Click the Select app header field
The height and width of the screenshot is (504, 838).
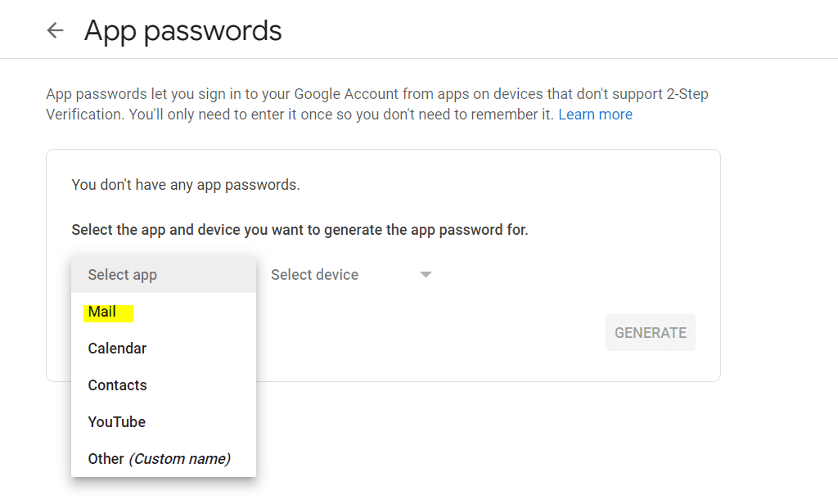pyautogui.click(x=123, y=275)
